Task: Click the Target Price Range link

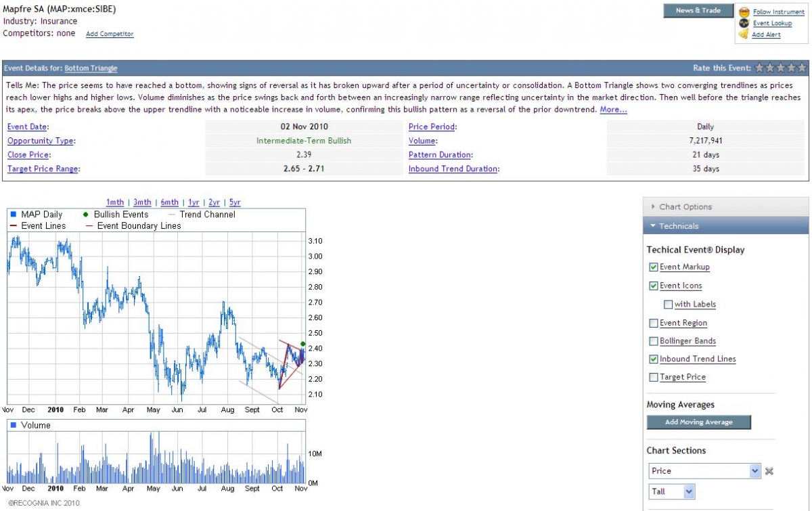Action: pos(43,169)
